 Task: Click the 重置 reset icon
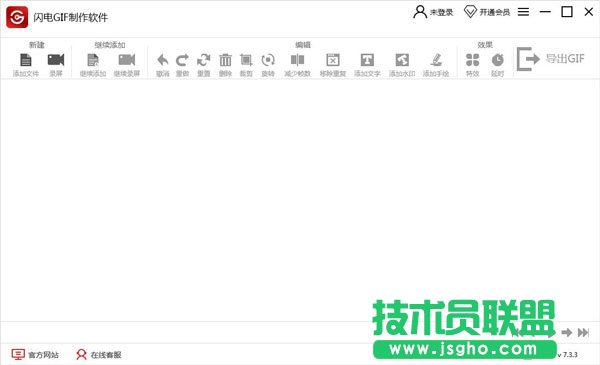(x=204, y=60)
